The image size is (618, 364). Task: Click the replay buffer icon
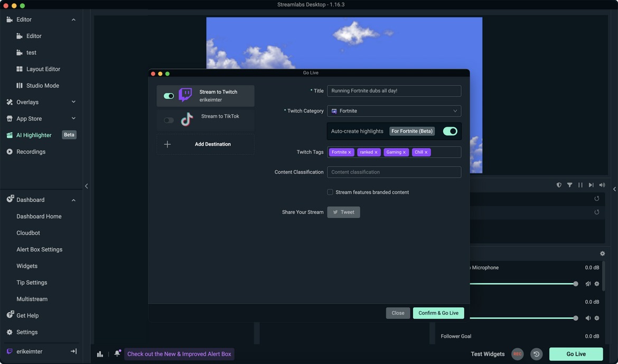[537, 354]
